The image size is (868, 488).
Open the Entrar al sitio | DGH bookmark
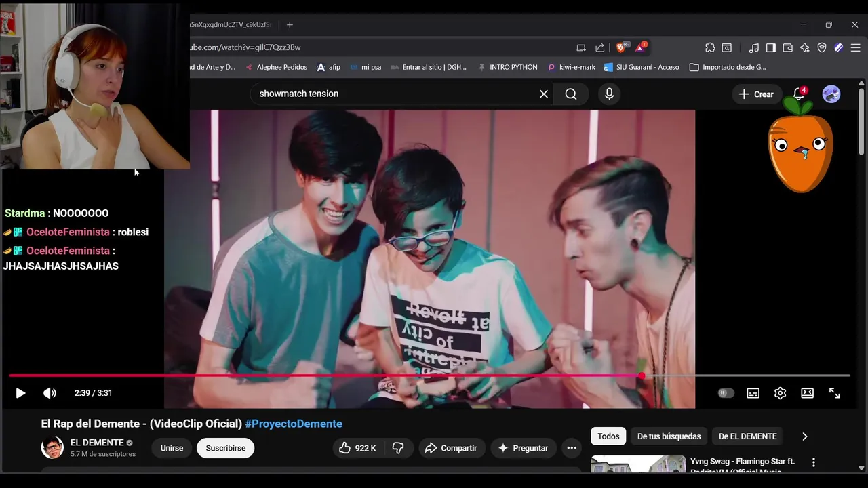tap(429, 67)
